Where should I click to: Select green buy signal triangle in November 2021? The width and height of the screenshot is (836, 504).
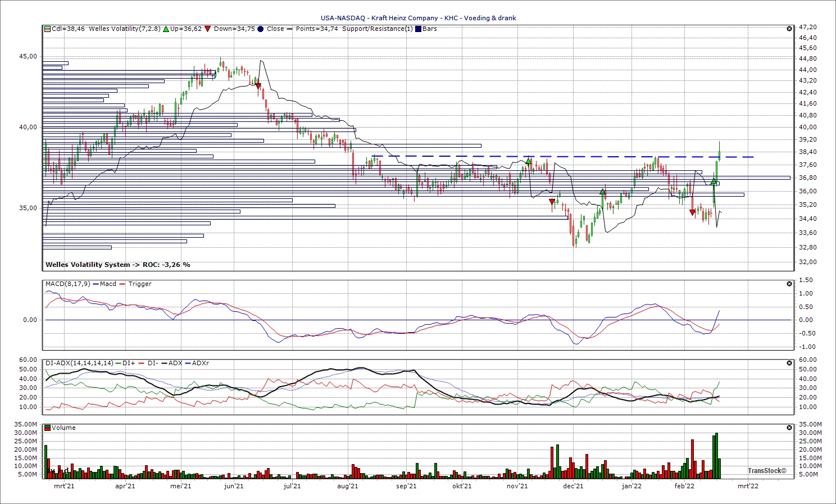[528, 161]
